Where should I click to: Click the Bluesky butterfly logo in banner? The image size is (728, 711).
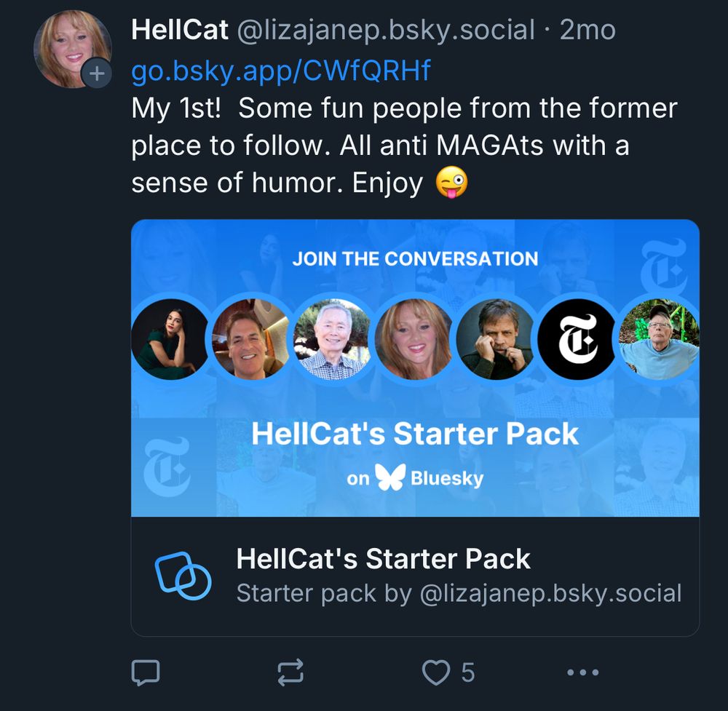pos(389,477)
